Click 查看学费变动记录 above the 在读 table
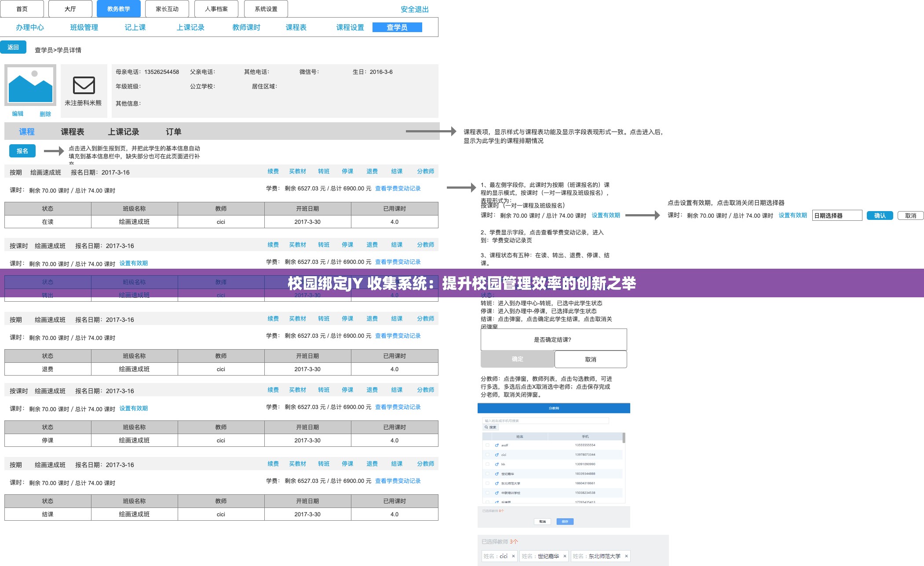924x566 pixels. coord(398,188)
